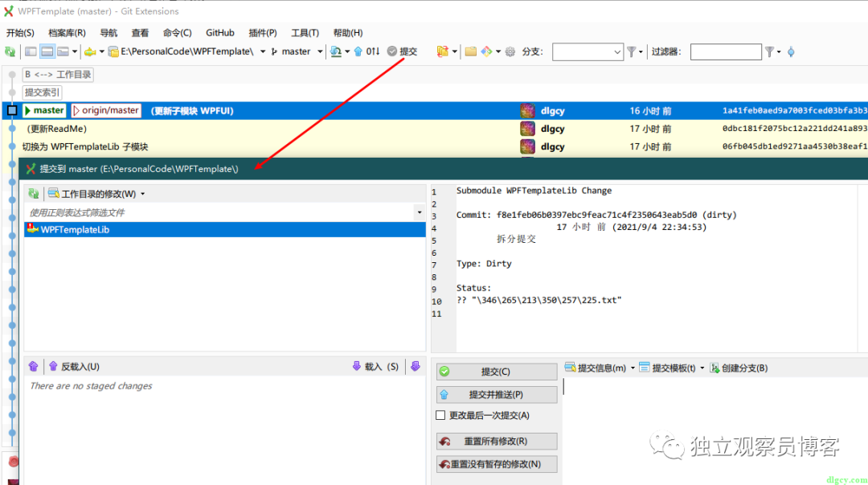Open the master branch dropdown

click(x=319, y=51)
